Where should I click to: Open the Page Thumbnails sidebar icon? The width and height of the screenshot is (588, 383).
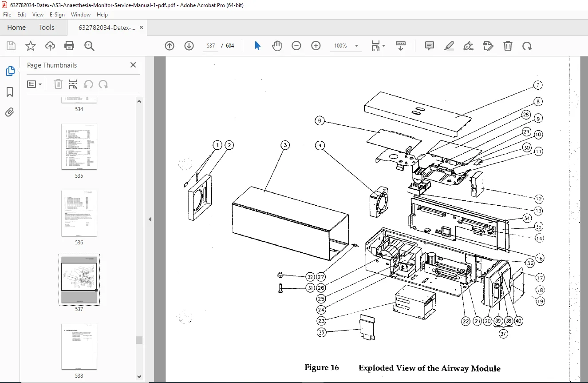[10, 71]
